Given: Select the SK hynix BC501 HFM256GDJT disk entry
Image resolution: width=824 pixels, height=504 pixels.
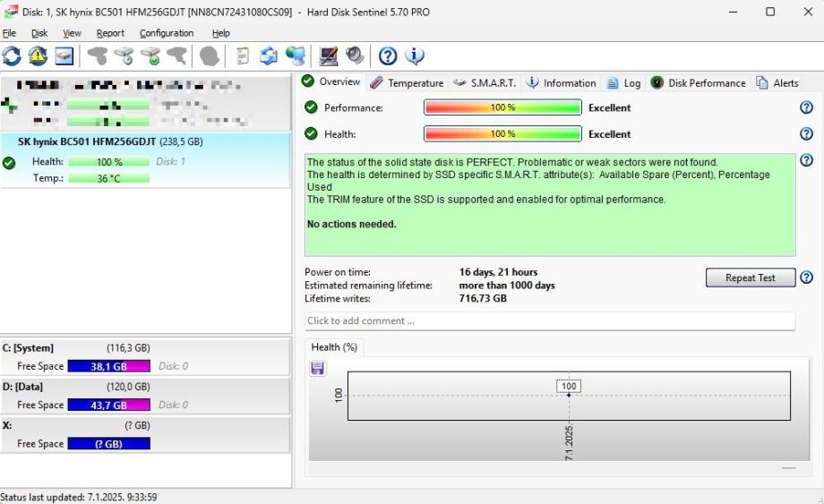Looking at the screenshot, I should coord(145,160).
